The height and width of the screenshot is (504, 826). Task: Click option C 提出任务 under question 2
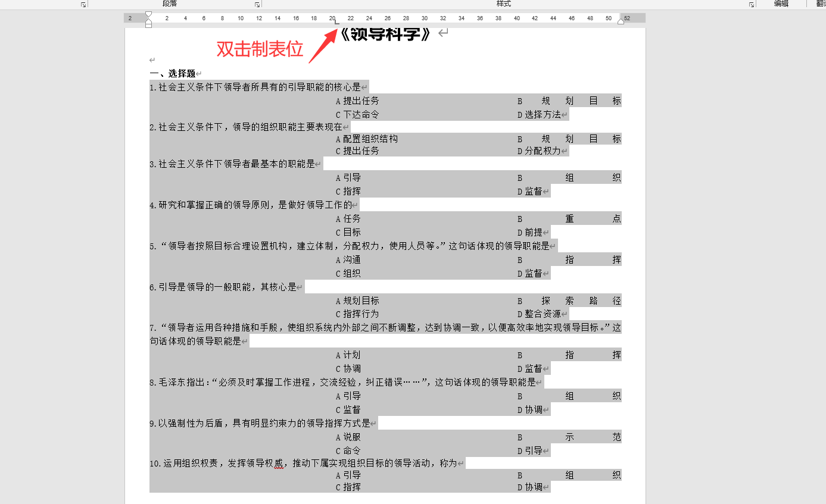pos(357,151)
